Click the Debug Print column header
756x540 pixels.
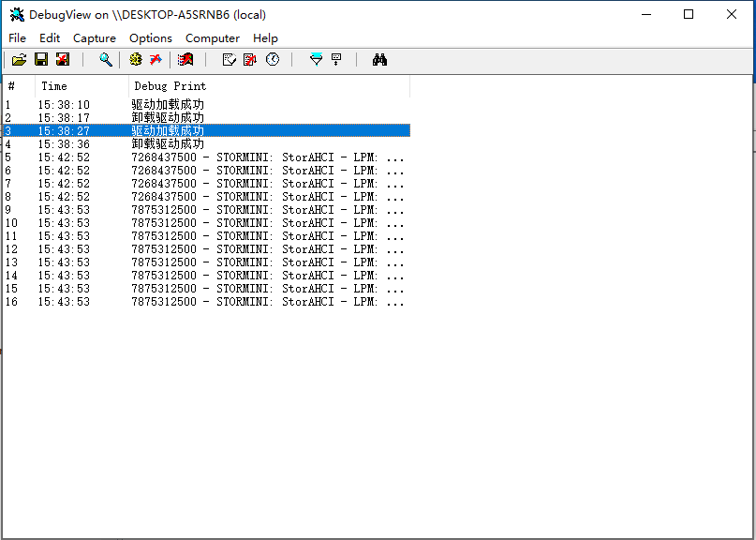(x=270, y=86)
